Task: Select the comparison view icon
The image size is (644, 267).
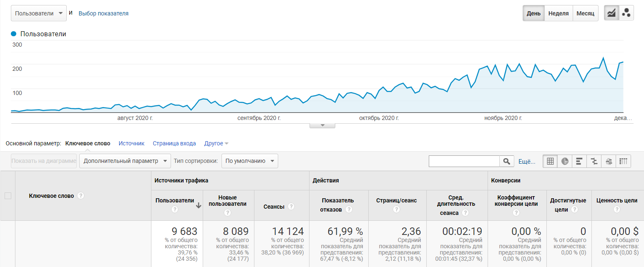Action: tap(594, 161)
